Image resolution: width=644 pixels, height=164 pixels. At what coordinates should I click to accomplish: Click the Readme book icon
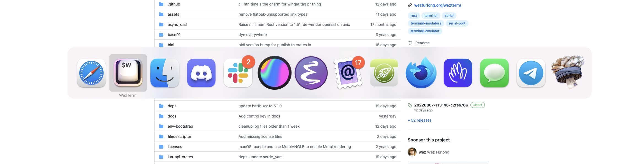(410, 43)
